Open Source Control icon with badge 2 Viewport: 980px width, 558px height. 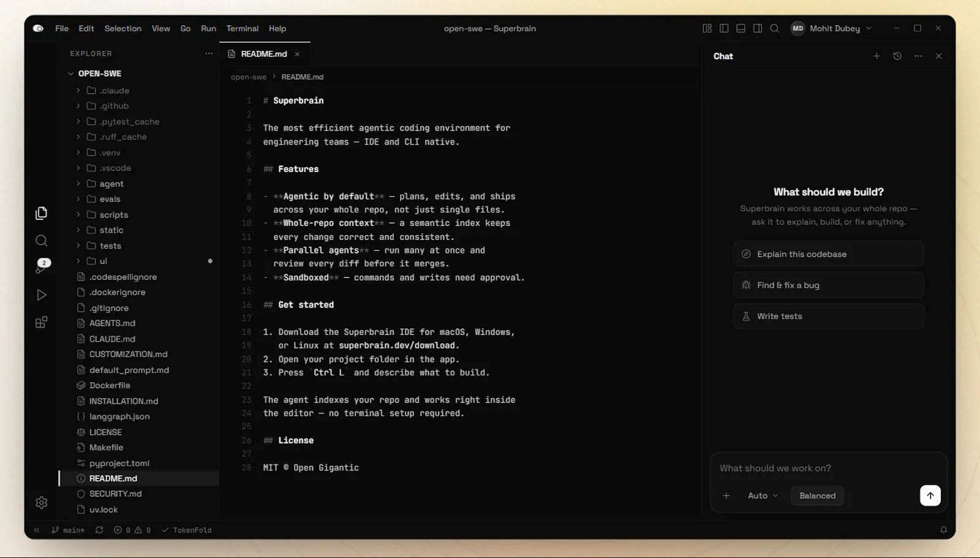coord(41,267)
